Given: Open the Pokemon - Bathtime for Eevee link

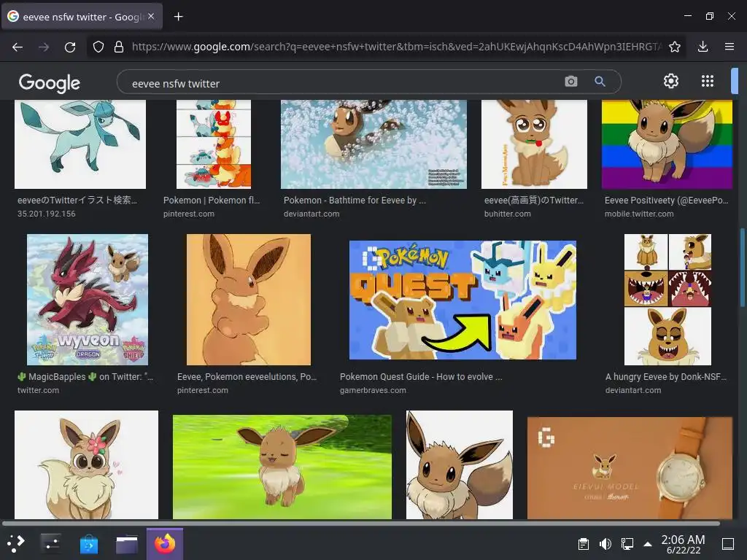Looking at the screenshot, I should (355, 200).
